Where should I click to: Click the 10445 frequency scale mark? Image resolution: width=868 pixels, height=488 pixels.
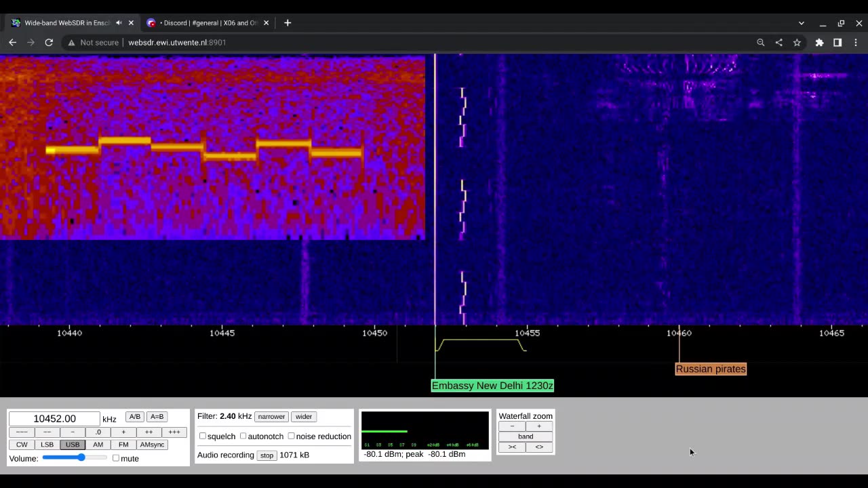222,333
